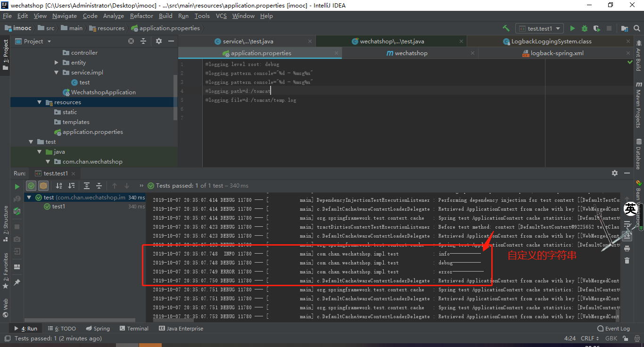Run test.test1 with Coverage shield icon
The height and width of the screenshot is (347, 644).
click(x=596, y=28)
